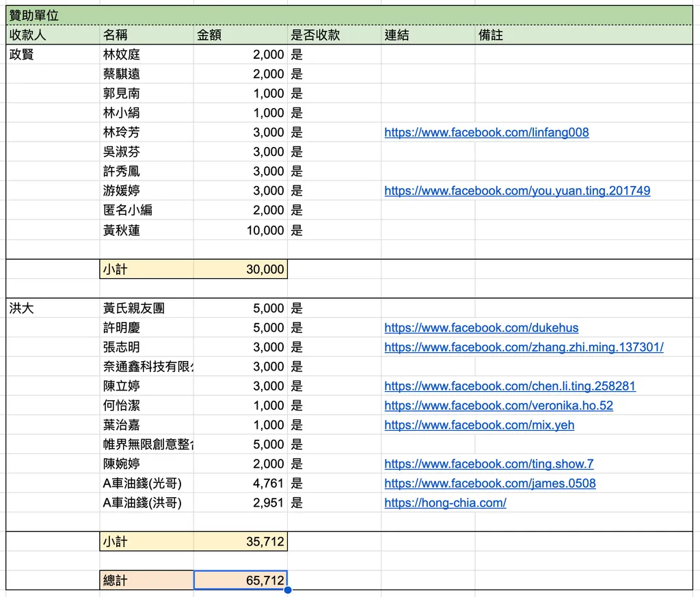Screen dimensions: 700x597
Task: Select the 是否收款 header cell
Action: [334, 35]
